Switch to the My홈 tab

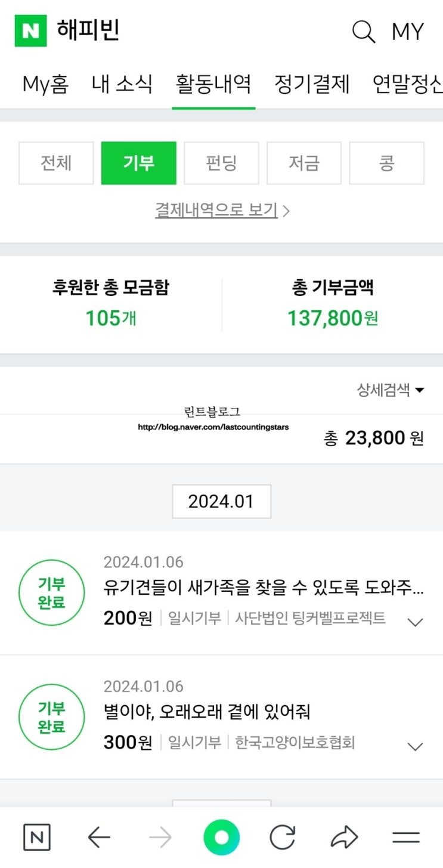[x=45, y=84]
